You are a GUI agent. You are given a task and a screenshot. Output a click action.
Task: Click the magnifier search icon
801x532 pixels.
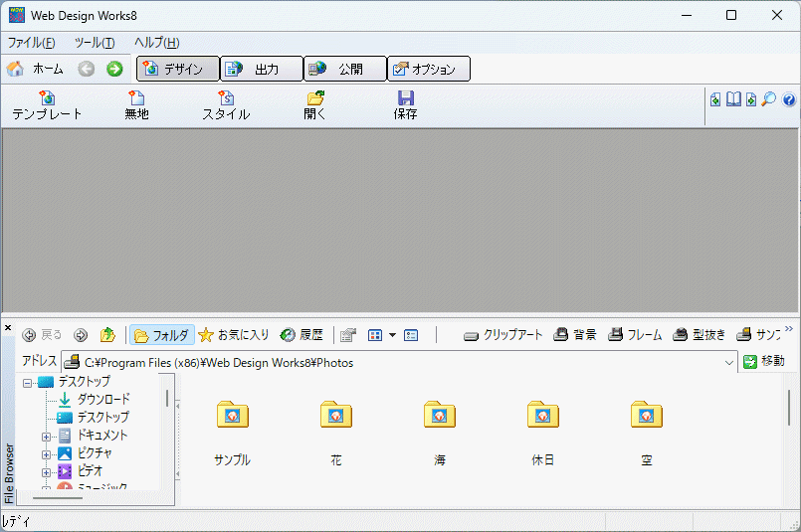[768, 99]
